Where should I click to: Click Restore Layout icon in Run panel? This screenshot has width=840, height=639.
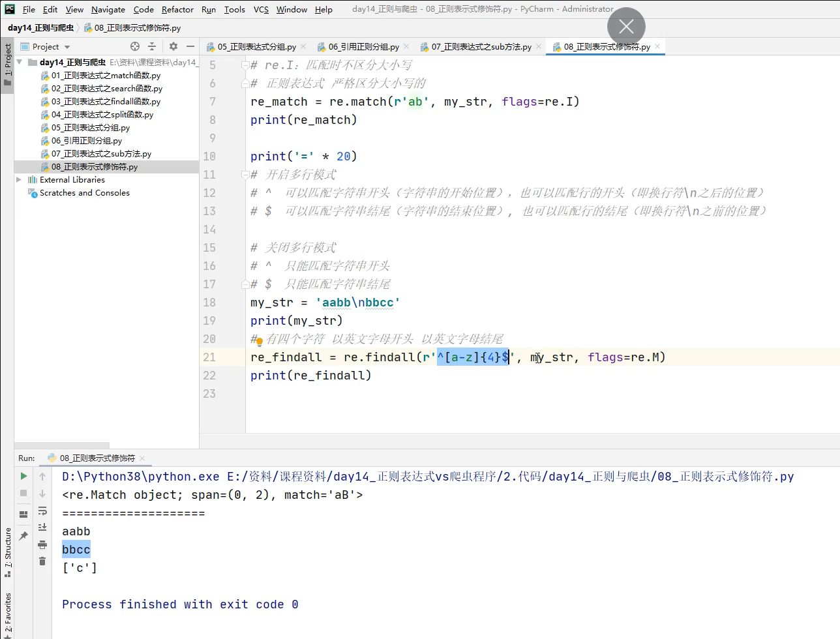(23, 514)
